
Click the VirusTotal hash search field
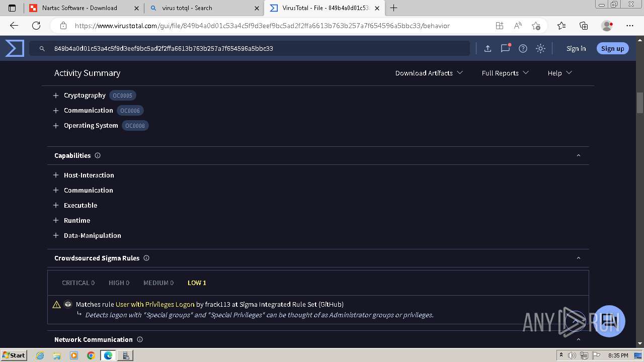click(x=250, y=48)
